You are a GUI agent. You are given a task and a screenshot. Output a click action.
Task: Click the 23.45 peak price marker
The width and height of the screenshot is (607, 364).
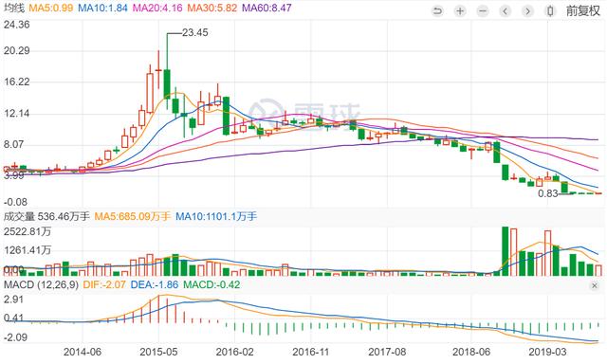tap(195, 32)
